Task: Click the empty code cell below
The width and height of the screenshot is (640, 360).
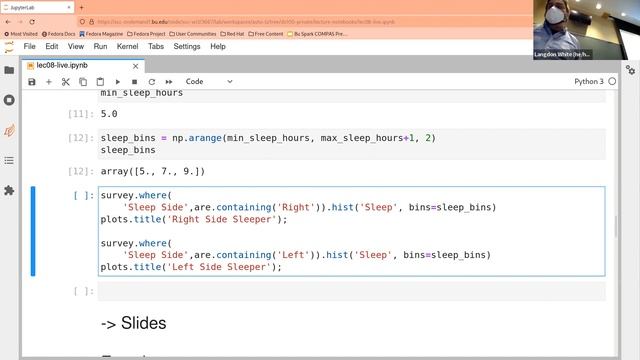Action: pos(351,291)
